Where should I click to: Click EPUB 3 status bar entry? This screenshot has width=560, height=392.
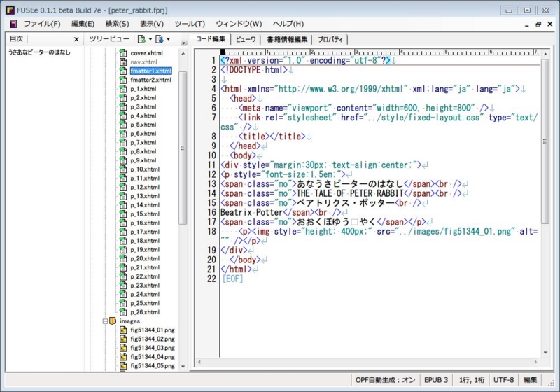coord(436,380)
